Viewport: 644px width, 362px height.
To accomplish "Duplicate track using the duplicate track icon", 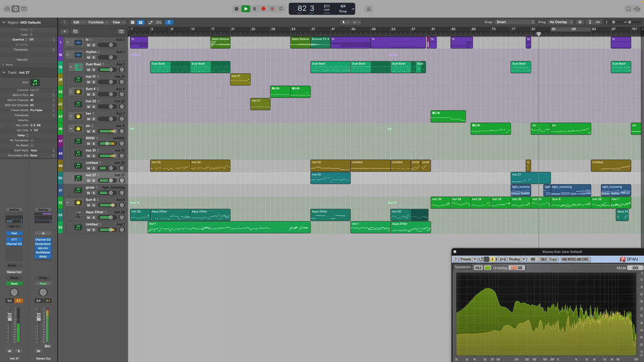I will 75,32.
